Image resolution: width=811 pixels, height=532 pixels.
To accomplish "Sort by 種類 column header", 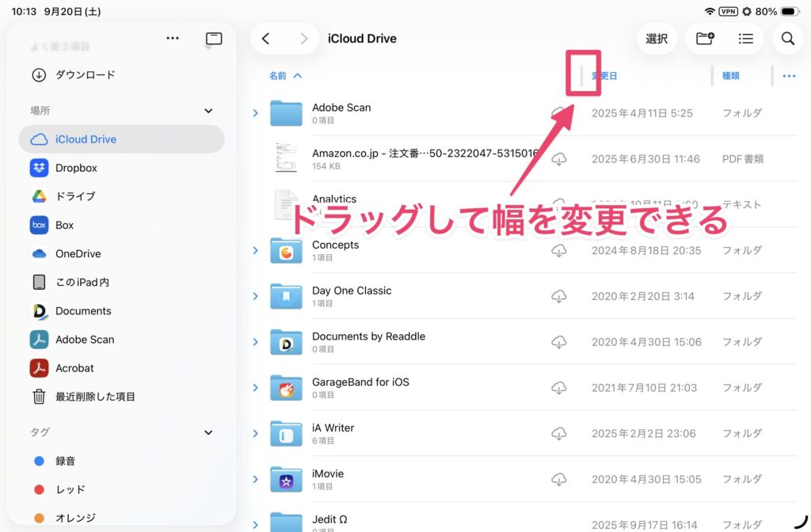I will [731, 76].
